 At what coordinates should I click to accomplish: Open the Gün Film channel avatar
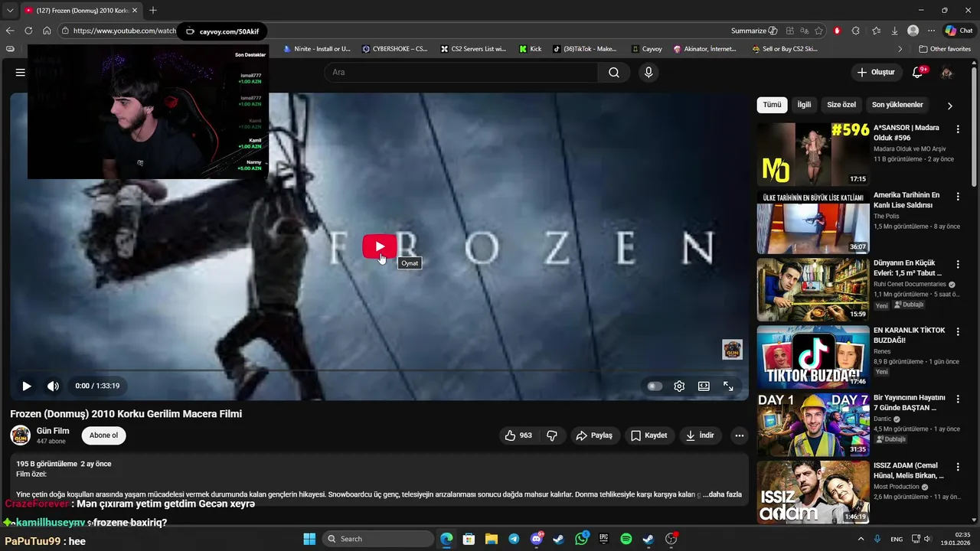point(20,435)
